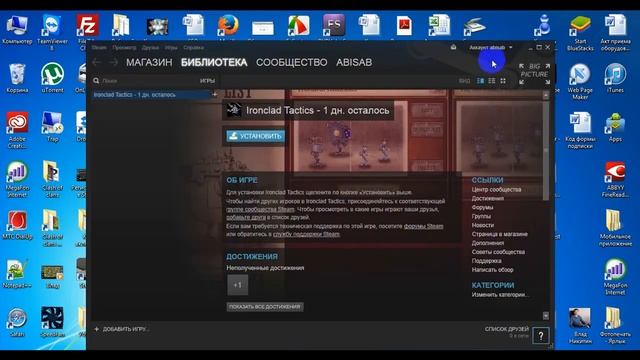Image resolution: width=640 pixels, height=360 pixels.
Task: Open the Друзья menu
Action: click(x=150, y=47)
